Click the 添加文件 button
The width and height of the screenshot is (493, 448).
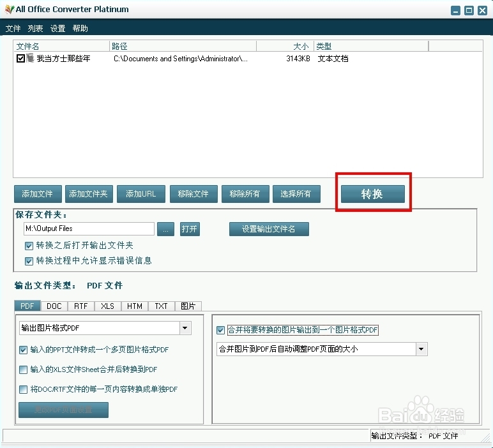tap(38, 194)
